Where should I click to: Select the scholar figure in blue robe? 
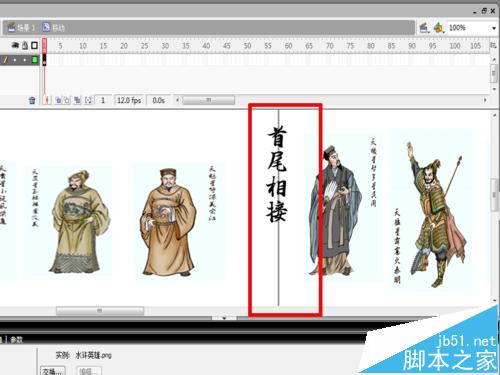pyautogui.click(x=335, y=210)
